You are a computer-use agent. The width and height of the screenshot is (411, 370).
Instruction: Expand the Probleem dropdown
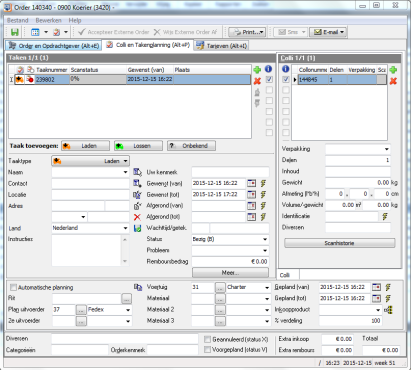[265, 251]
